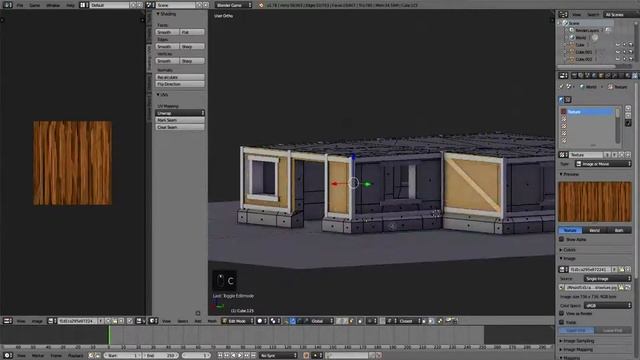Open the Mesh menu in 3D View header
This screenshot has height=360, width=640.
(x=212, y=321)
